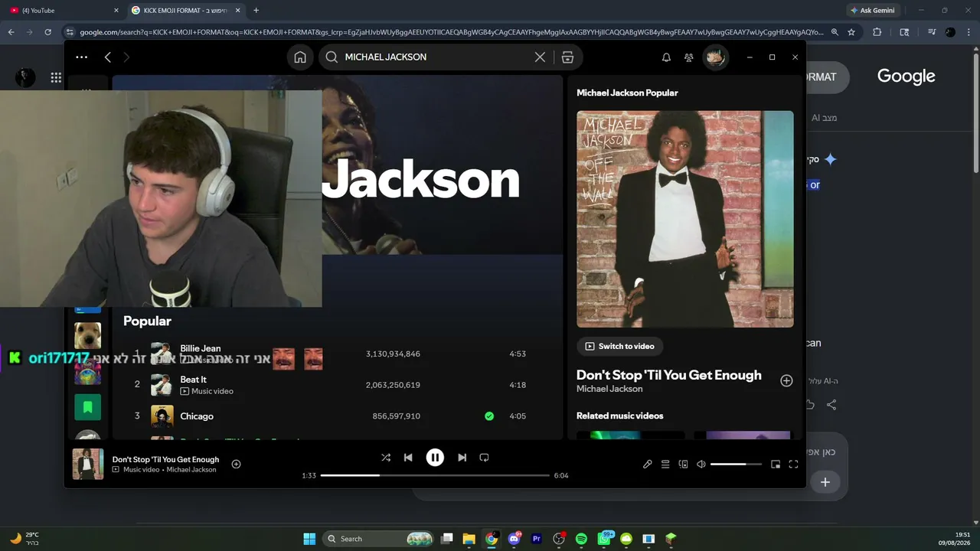Open the Spotify profile avatar menu

(715, 57)
